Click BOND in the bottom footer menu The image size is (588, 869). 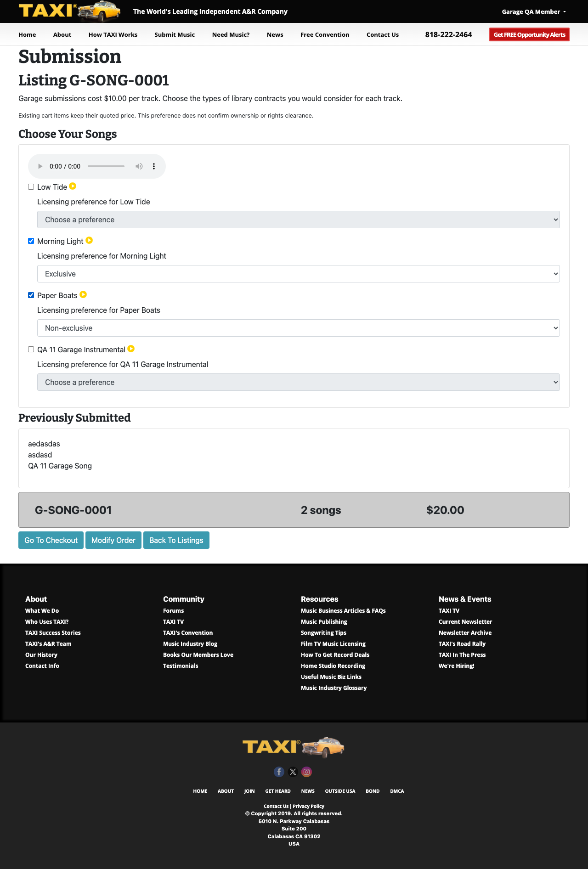(373, 791)
